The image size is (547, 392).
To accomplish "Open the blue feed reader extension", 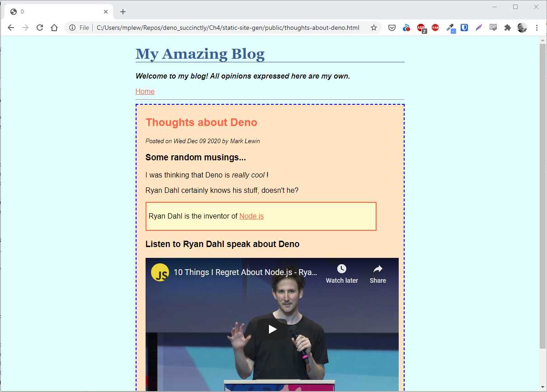I will 406,28.
